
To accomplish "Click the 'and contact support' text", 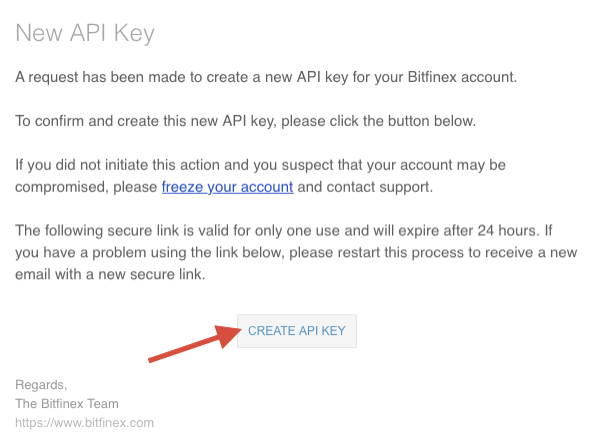I will pyautogui.click(x=365, y=187).
